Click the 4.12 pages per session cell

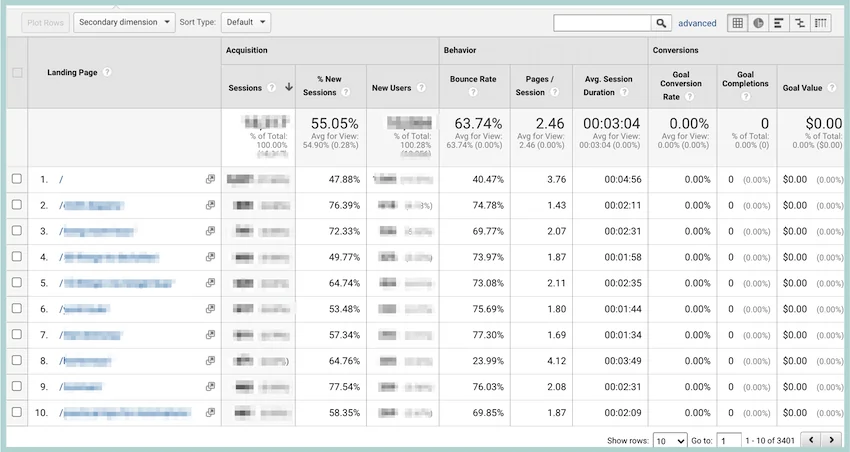pyautogui.click(x=557, y=360)
